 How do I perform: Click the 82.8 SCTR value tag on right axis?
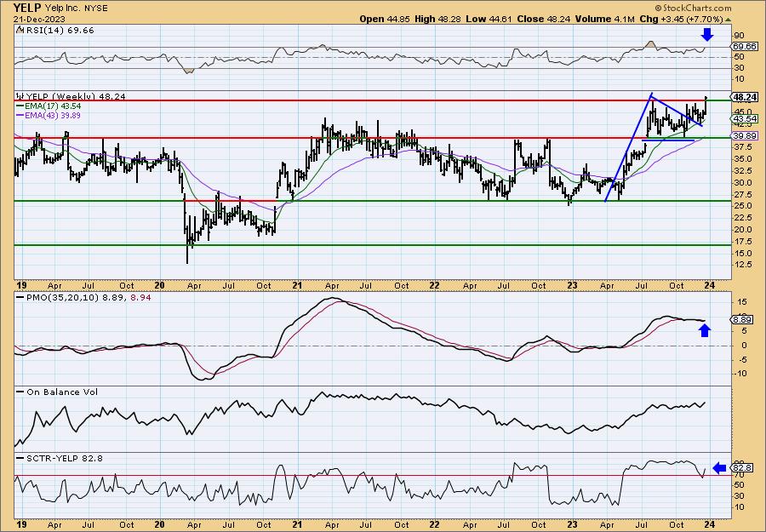(742, 467)
